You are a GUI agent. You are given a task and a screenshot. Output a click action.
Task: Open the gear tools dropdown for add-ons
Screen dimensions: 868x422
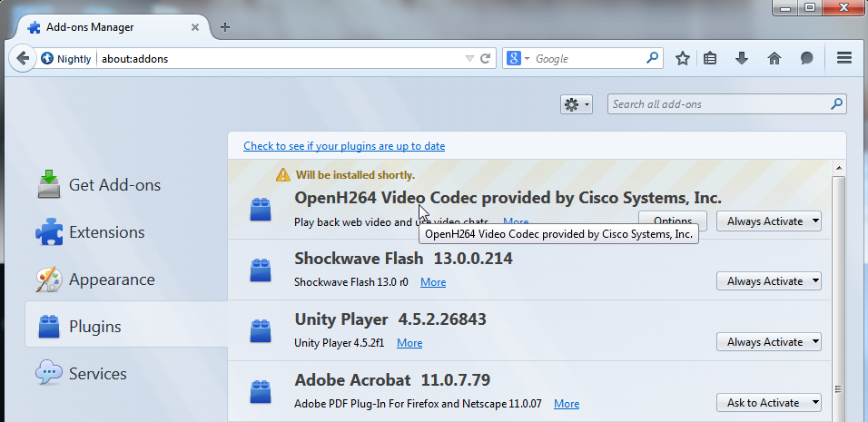coord(577,104)
